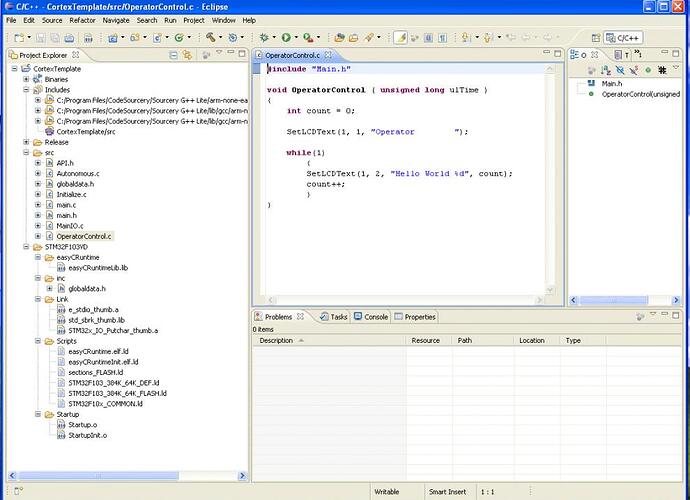Click the Previous Annotation toolbar icon
The width and height of the screenshot is (690, 500).
(x=488, y=38)
